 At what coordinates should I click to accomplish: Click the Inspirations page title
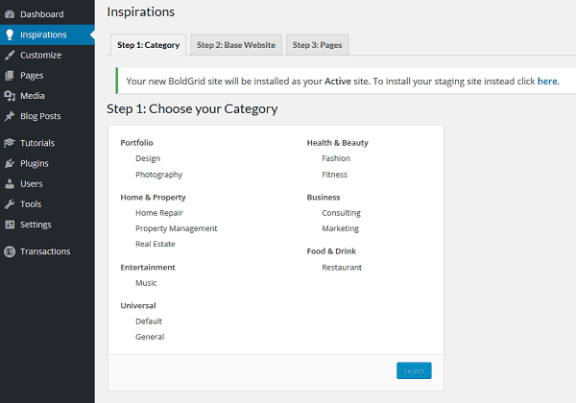[141, 12]
